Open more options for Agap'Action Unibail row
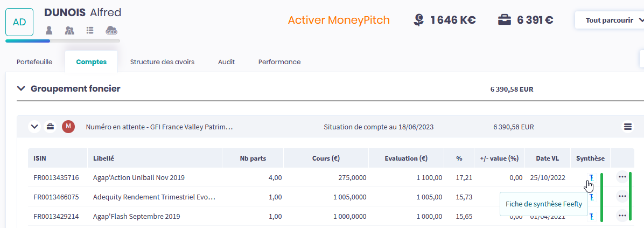 [622, 177]
